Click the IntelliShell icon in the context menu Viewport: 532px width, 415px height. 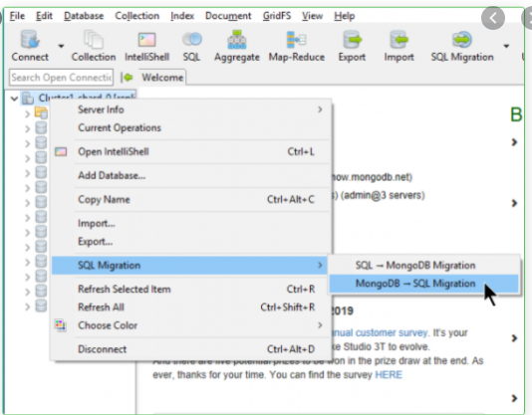pyautogui.click(x=61, y=151)
